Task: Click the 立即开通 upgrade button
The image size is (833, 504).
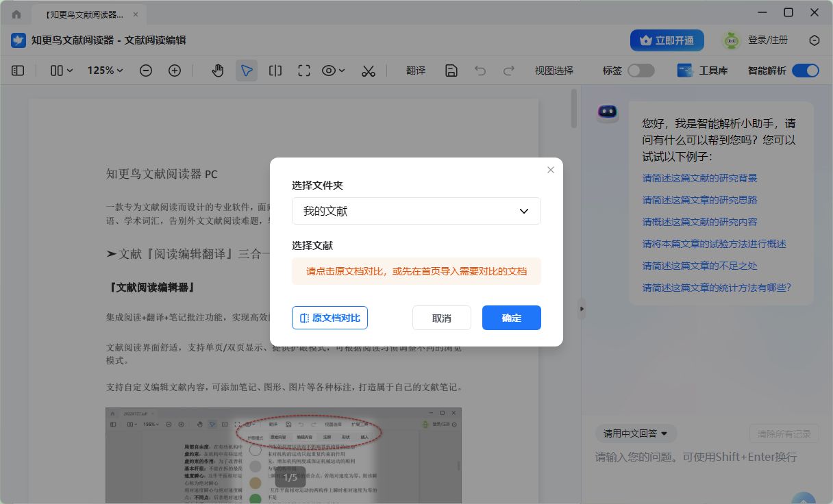Action: (x=667, y=40)
